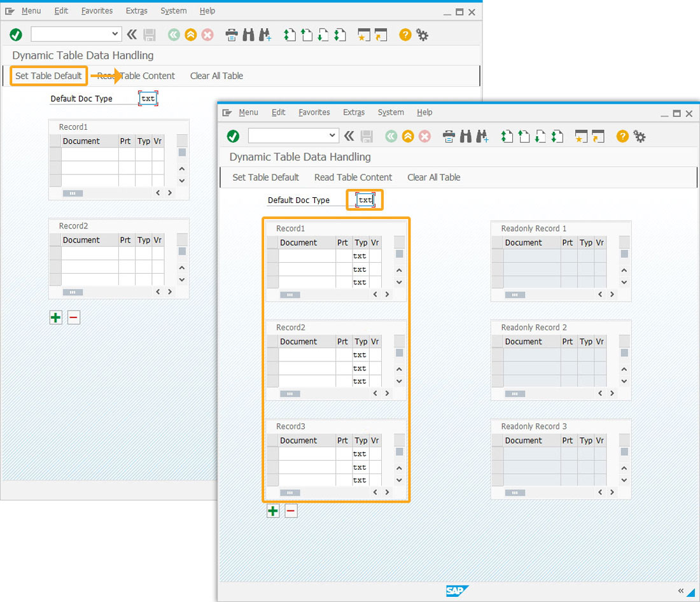Click the green plus icon in back window
The image size is (700, 602).
click(x=56, y=318)
